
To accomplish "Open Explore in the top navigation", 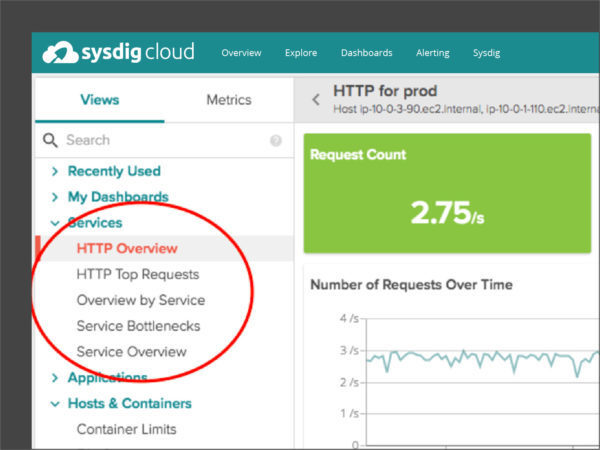I will point(301,53).
